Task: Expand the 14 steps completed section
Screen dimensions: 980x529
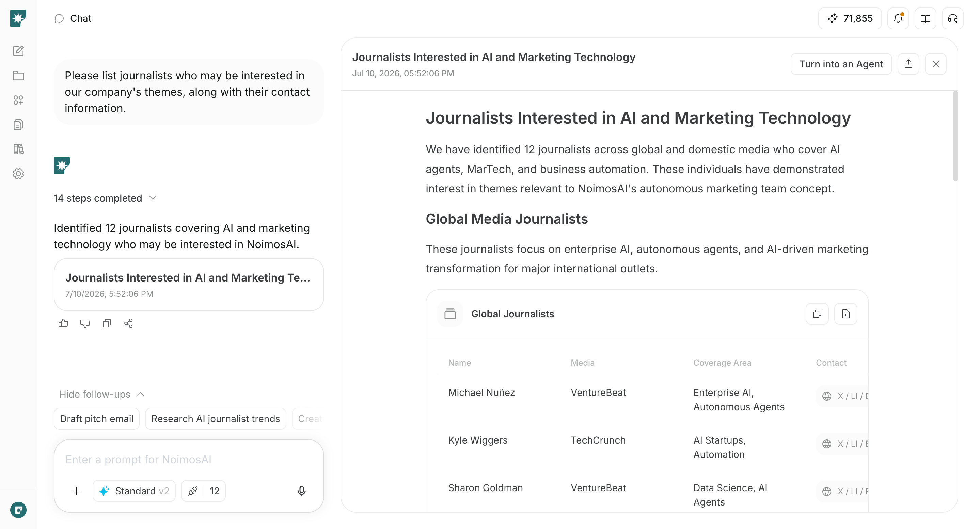Action: [105, 198]
